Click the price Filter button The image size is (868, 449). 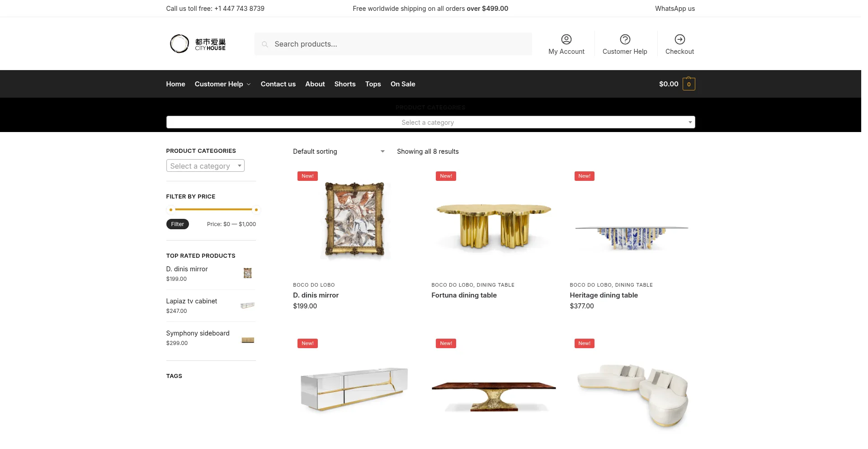(x=177, y=224)
